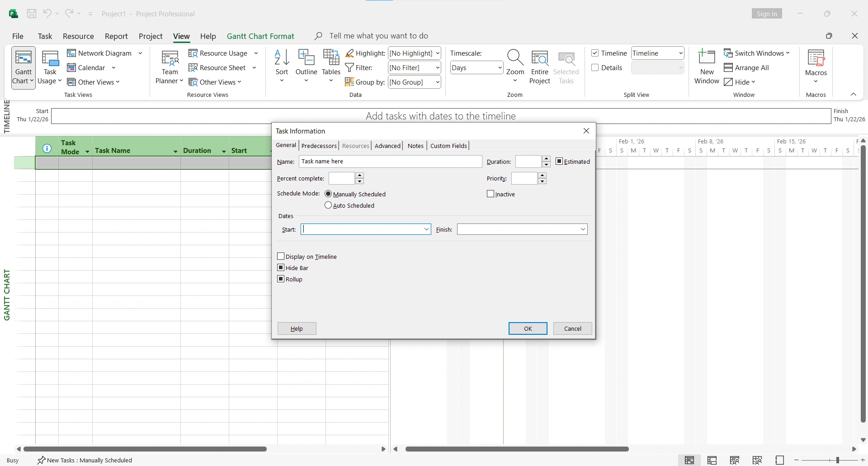Switch to the Task Usage view
The image size is (868, 466).
click(50, 67)
